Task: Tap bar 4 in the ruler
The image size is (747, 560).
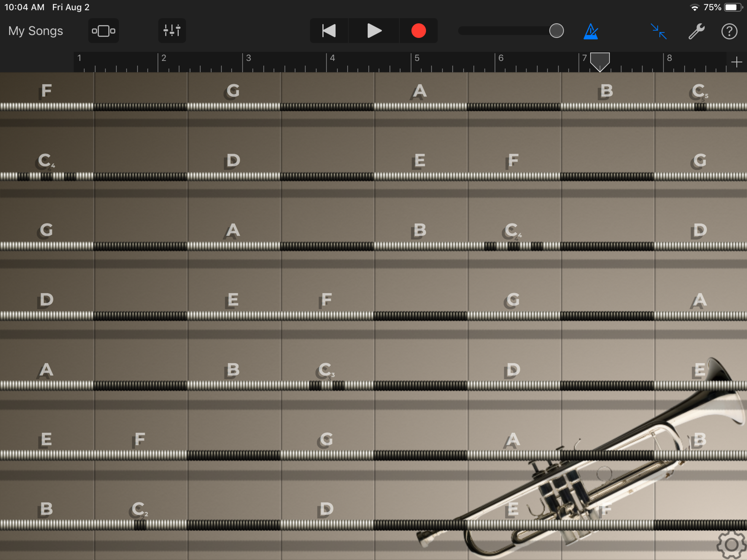Action: point(332,58)
